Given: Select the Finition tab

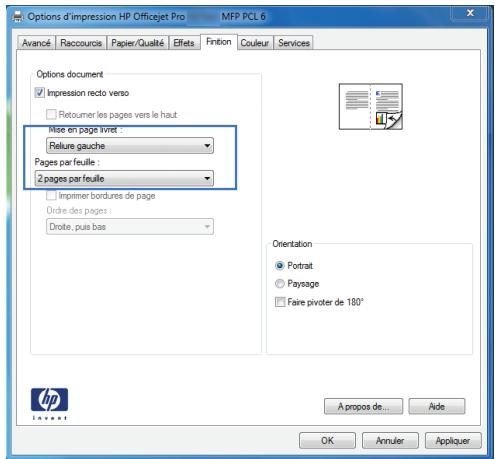Looking at the screenshot, I should (x=219, y=42).
